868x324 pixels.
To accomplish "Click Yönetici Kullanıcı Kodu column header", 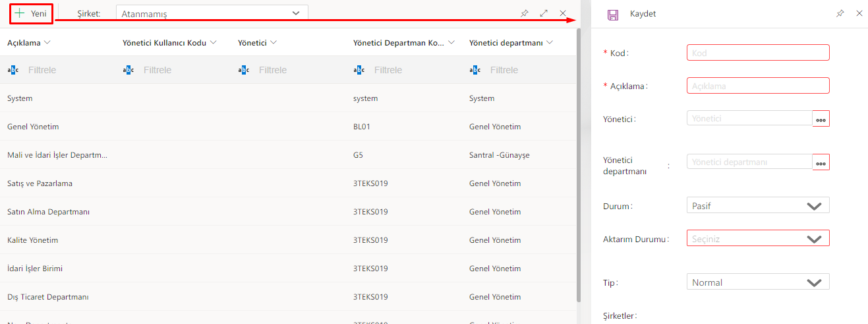I will click(164, 43).
